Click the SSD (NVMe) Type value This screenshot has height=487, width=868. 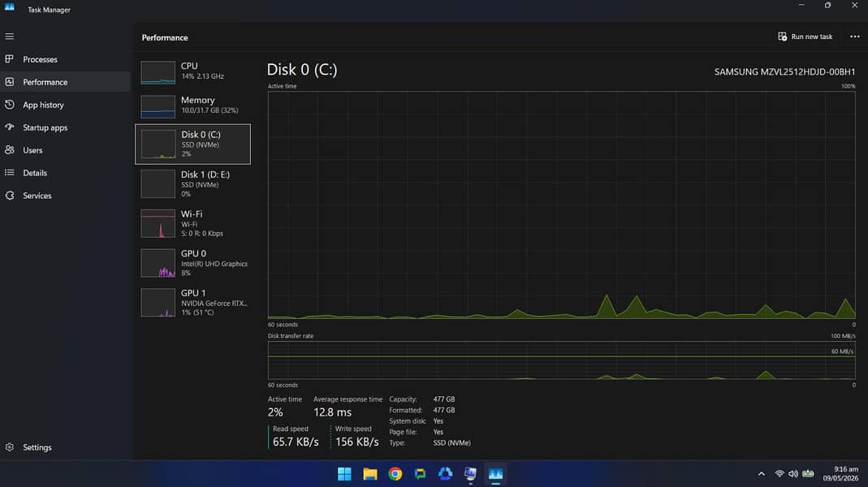451,442
